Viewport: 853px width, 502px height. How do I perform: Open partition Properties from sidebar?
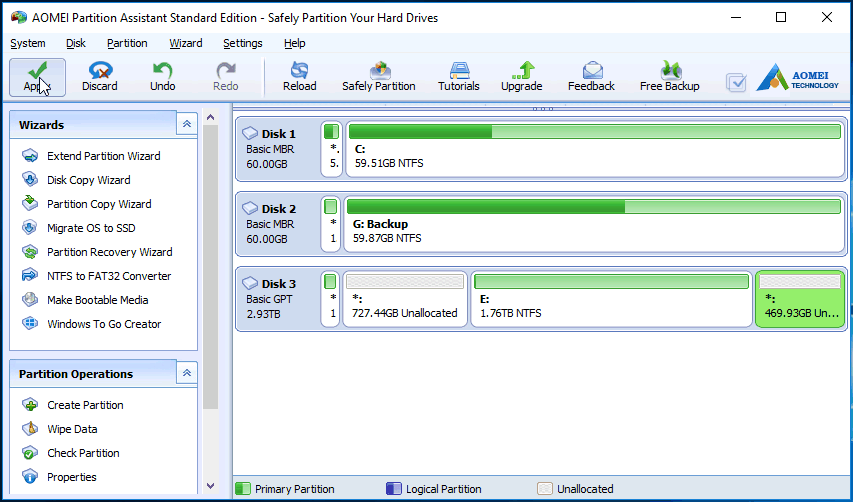point(59,477)
